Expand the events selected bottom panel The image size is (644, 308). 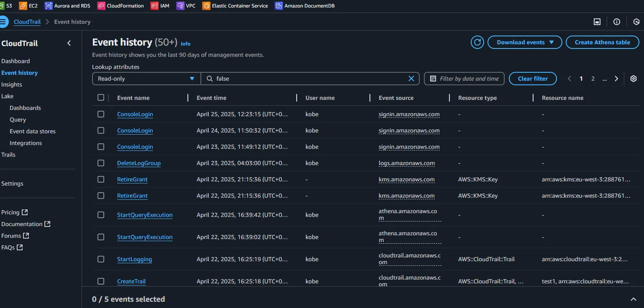pyautogui.click(x=634, y=299)
